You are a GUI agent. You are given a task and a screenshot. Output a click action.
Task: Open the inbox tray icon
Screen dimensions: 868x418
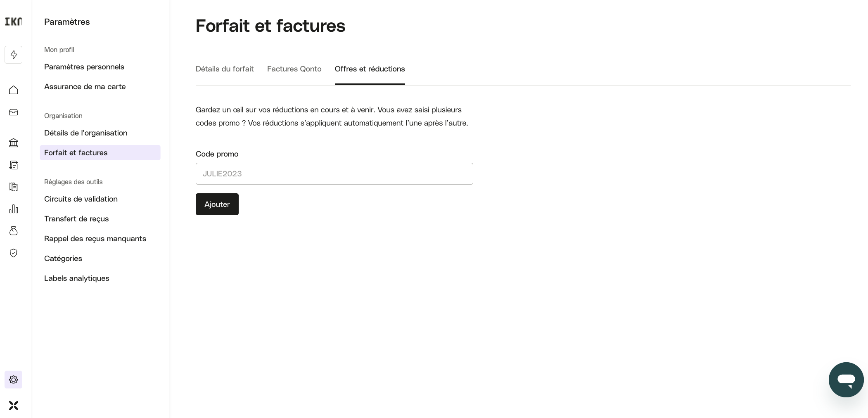tap(14, 112)
